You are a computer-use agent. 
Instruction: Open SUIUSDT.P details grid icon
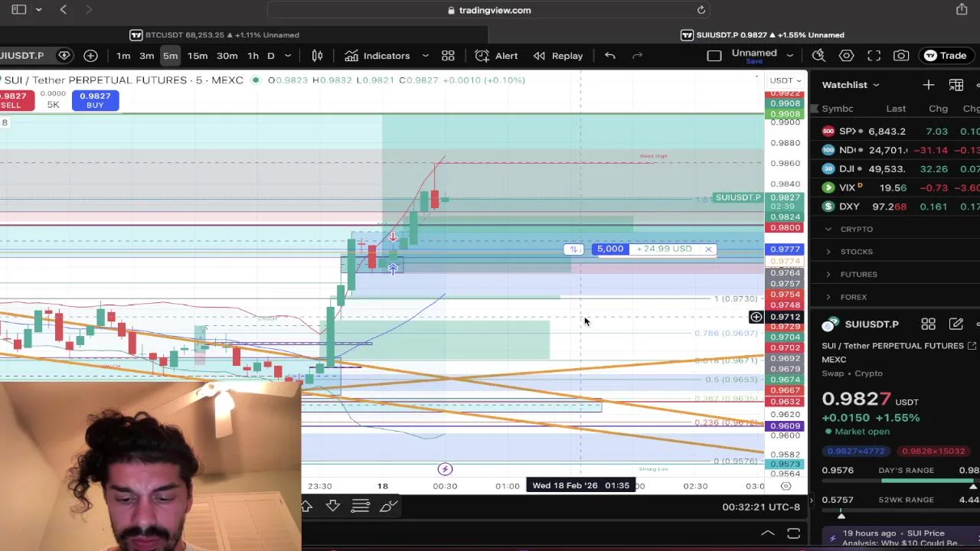928,324
